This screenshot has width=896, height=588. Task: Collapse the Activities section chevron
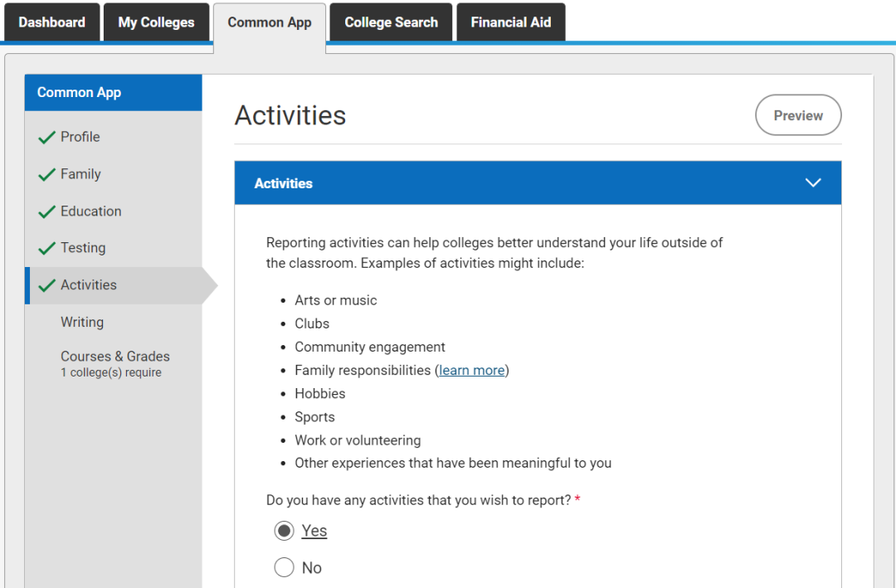tap(813, 183)
